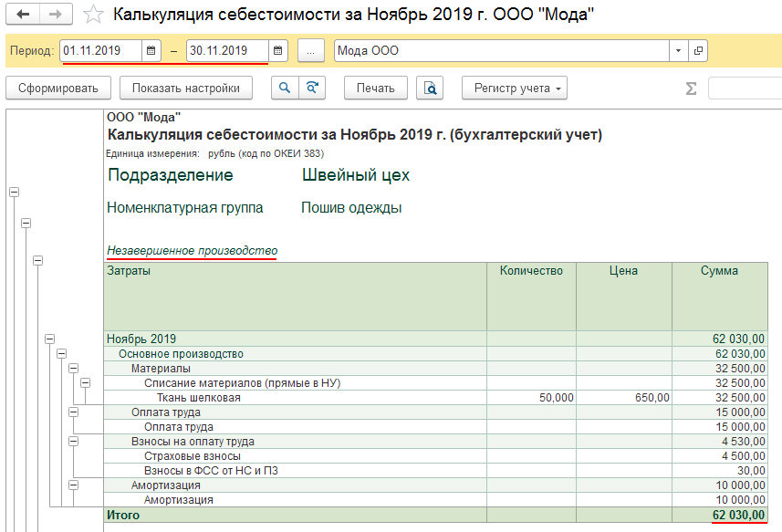Click the magnifier search icon in toolbar
This screenshot has height=532, width=782.
tap(285, 89)
